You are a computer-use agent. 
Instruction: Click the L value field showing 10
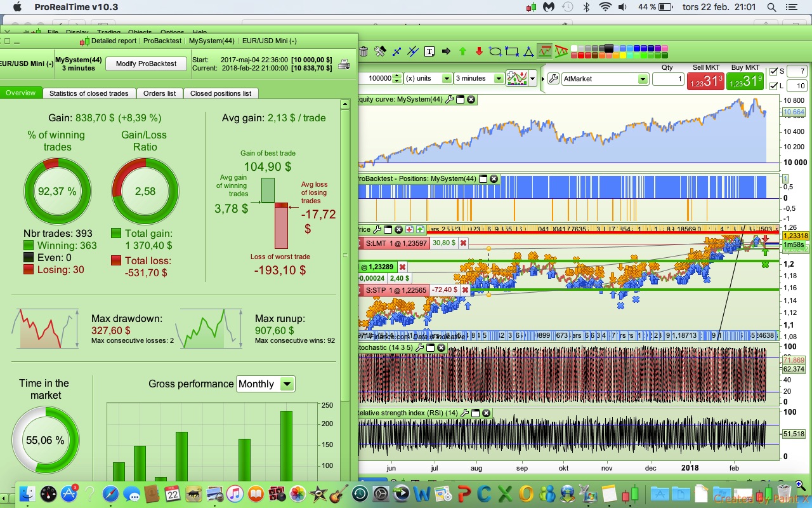pos(797,86)
